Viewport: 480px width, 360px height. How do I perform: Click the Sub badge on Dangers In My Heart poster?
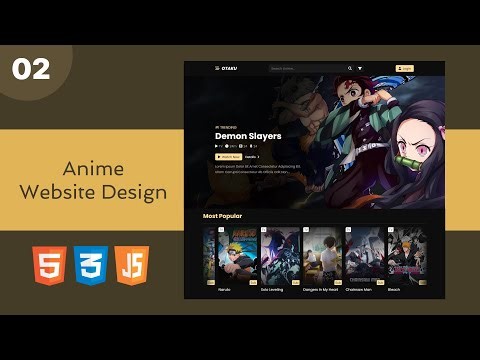coord(338,282)
